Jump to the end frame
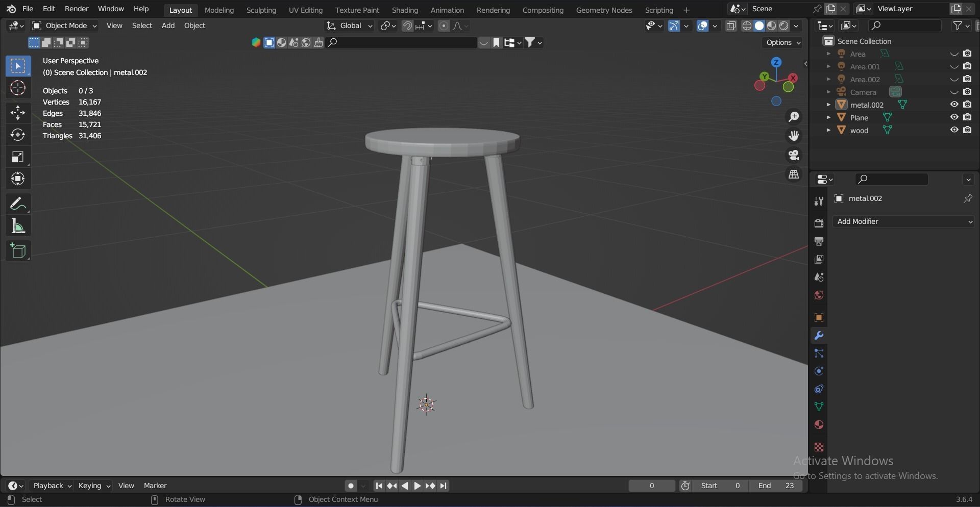Viewport: 980px width, 507px height. (x=444, y=486)
